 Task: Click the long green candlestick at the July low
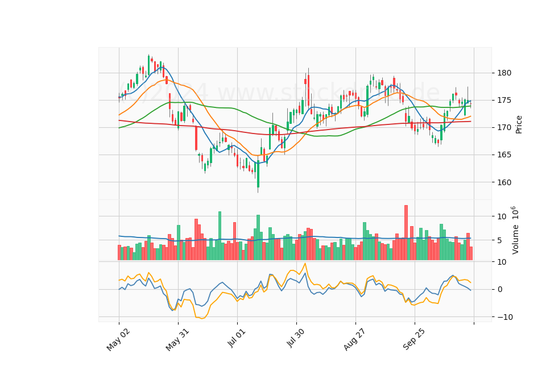[x=258, y=174]
